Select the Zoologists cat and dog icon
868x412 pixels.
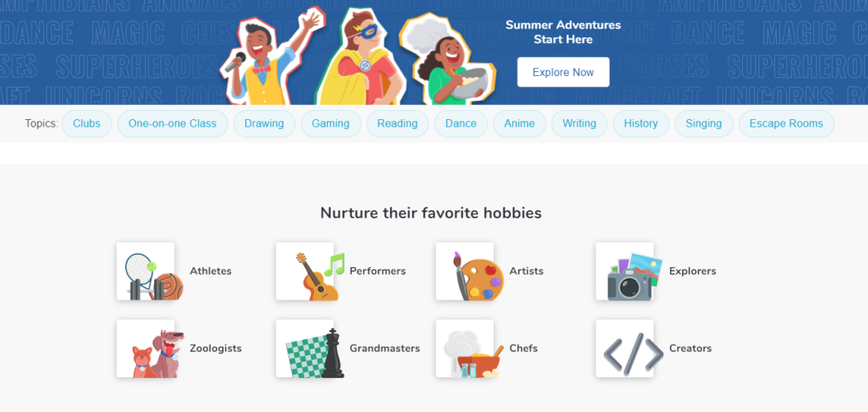149,349
